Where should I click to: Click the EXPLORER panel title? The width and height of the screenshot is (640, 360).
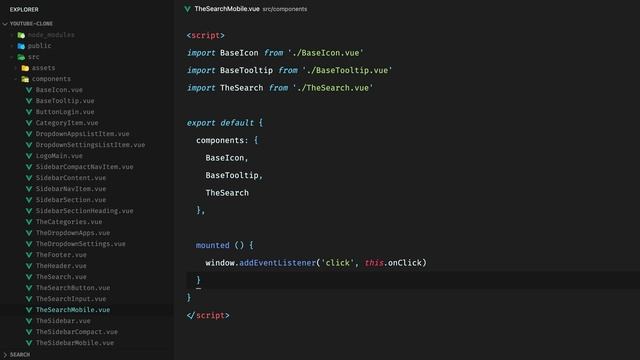coord(24,9)
